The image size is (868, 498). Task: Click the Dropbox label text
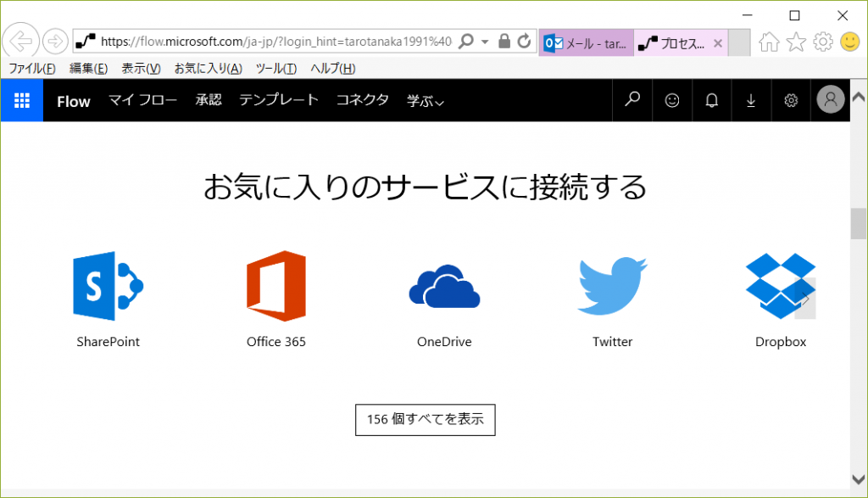[781, 342]
